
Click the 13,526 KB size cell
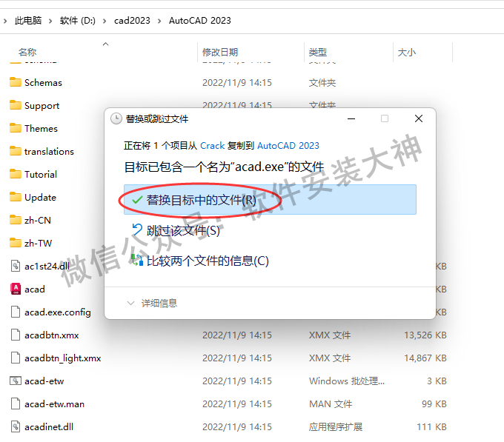tap(425, 335)
